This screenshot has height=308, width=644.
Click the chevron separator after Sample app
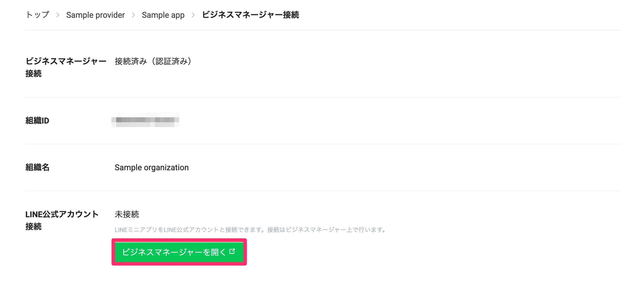point(193,15)
